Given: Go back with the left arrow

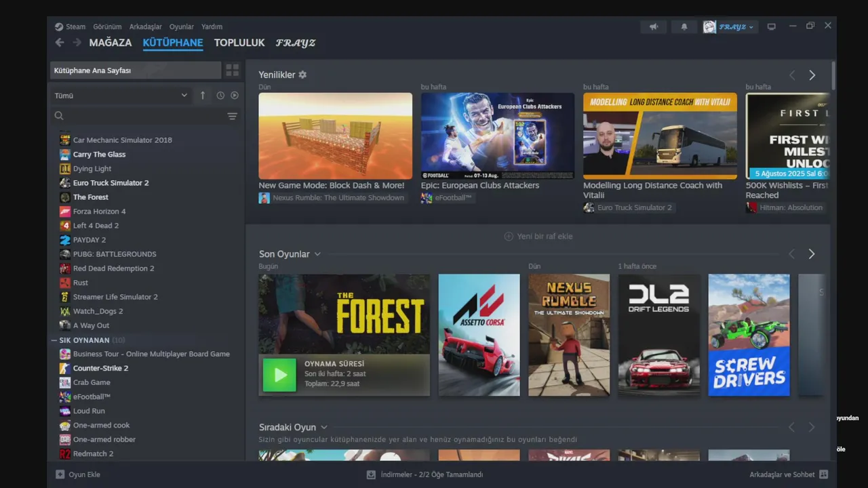Looking at the screenshot, I should point(60,43).
